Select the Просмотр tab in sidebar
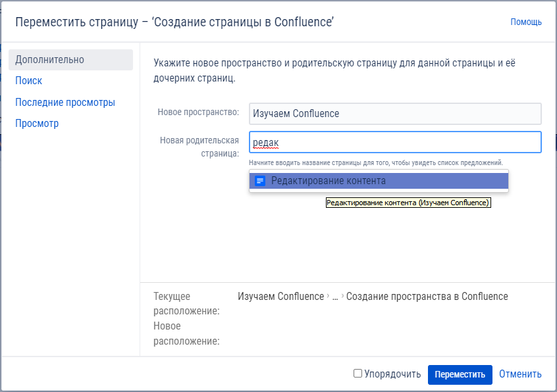 click(37, 124)
